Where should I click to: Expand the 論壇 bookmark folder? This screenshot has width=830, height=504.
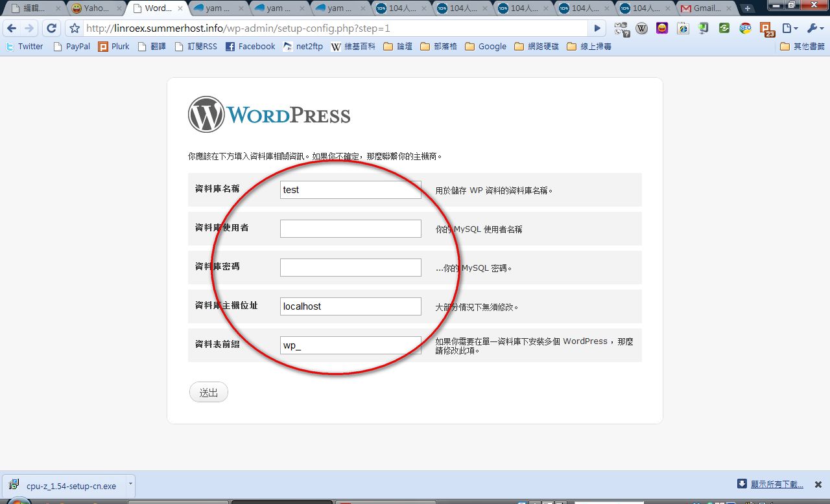click(398, 47)
